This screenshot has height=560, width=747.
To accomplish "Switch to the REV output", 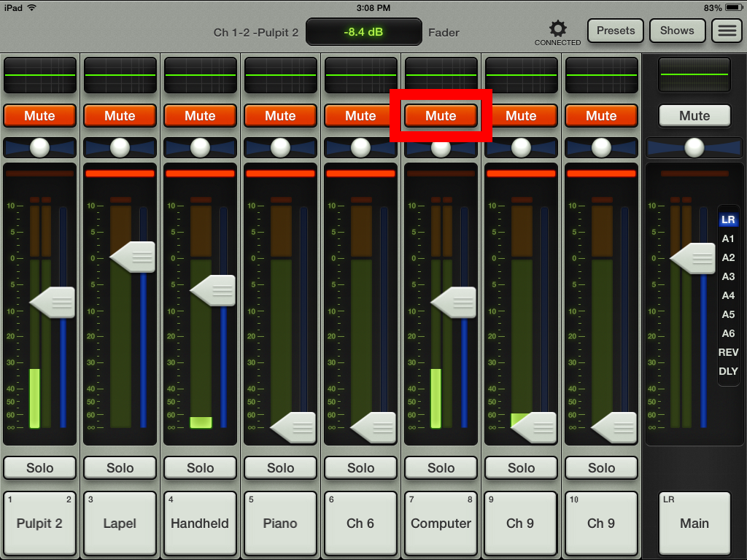I will 728,352.
